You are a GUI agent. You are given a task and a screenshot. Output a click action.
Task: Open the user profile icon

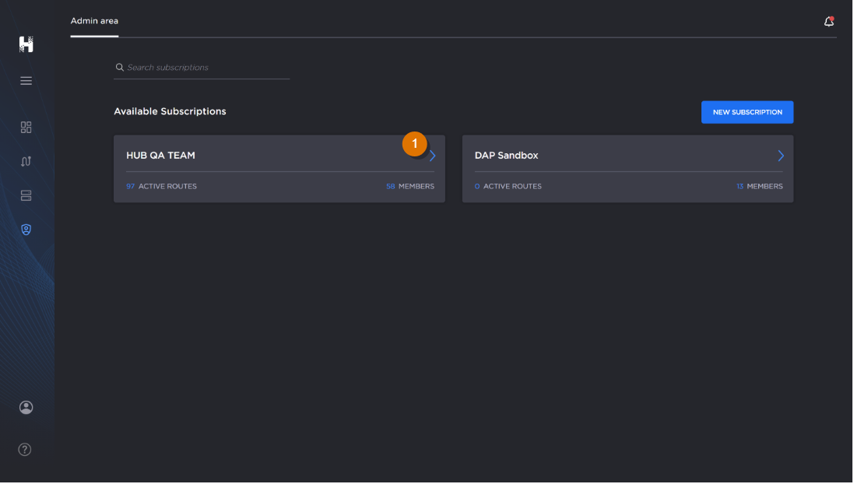[26, 408]
